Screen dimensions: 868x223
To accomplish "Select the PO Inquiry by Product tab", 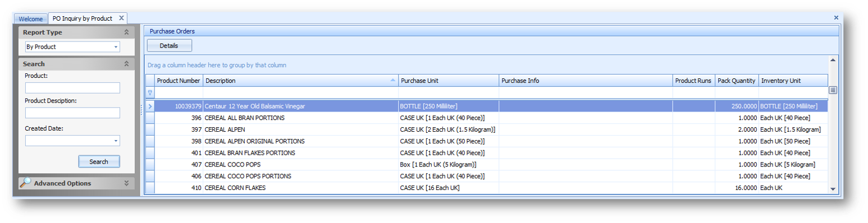I will coord(83,18).
